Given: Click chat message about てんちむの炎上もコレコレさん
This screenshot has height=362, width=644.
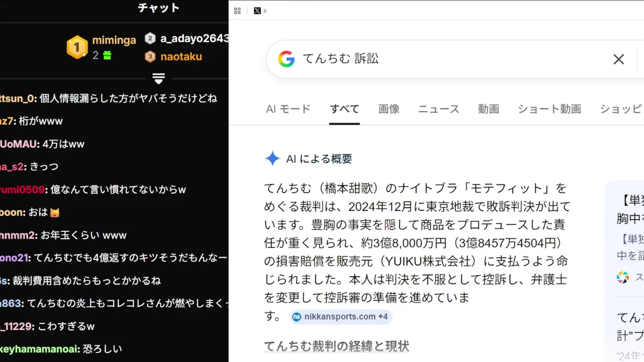Looking at the screenshot, I should [x=128, y=304].
